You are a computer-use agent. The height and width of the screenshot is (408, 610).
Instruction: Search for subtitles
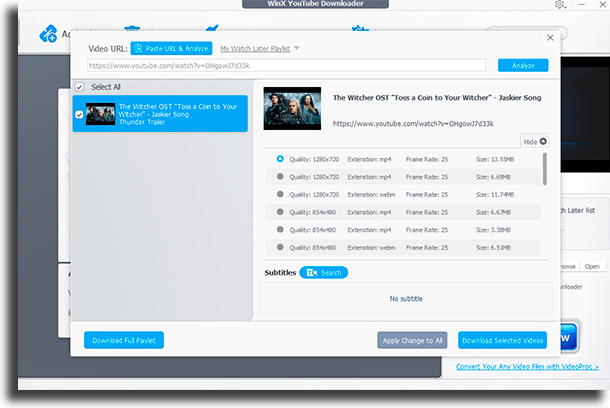point(324,273)
